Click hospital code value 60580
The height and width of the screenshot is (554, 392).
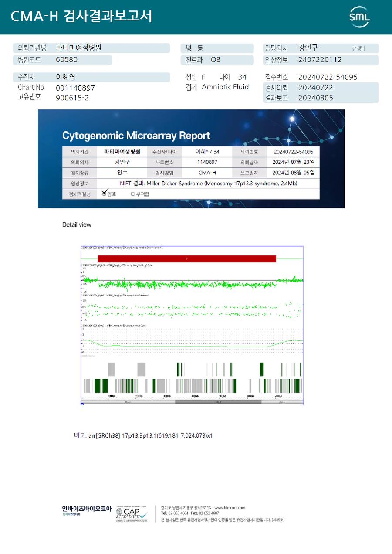67,60
